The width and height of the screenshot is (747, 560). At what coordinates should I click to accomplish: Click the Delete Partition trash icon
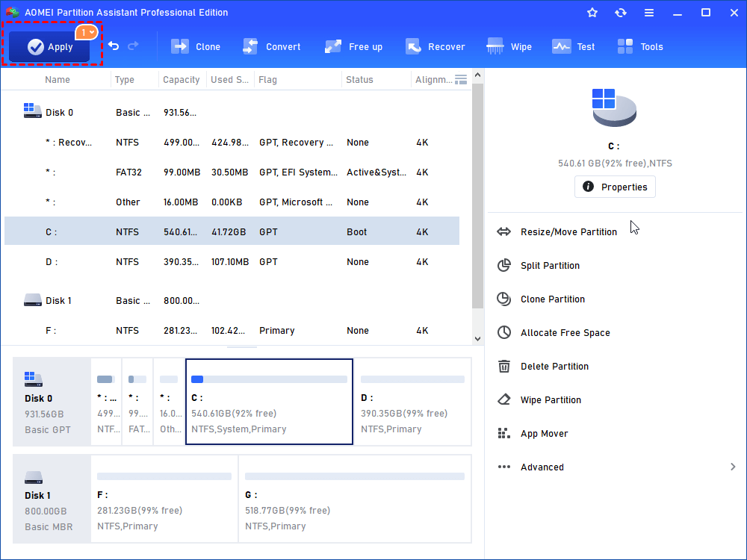click(504, 366)
